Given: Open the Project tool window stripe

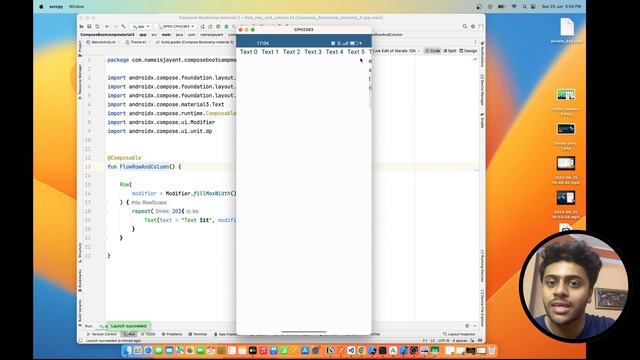Looking at the screenshot, I should coord(80,49).
